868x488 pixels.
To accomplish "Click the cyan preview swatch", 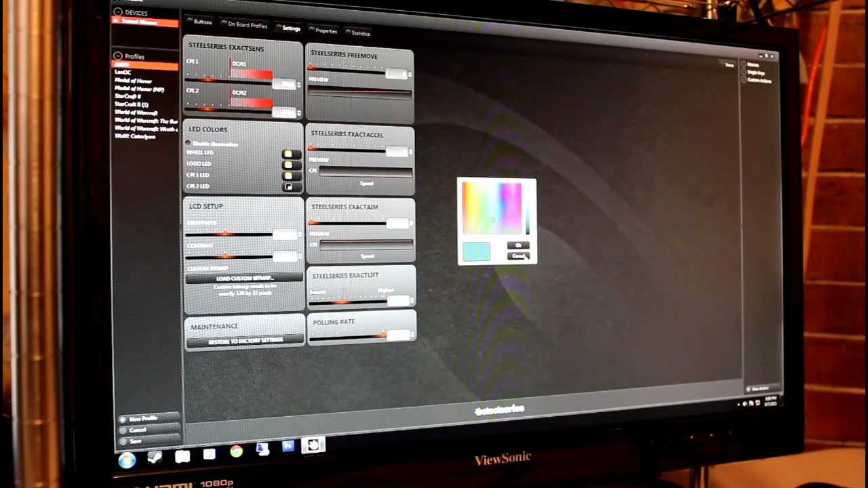I will pyautogui.click(x=477, y=251).
